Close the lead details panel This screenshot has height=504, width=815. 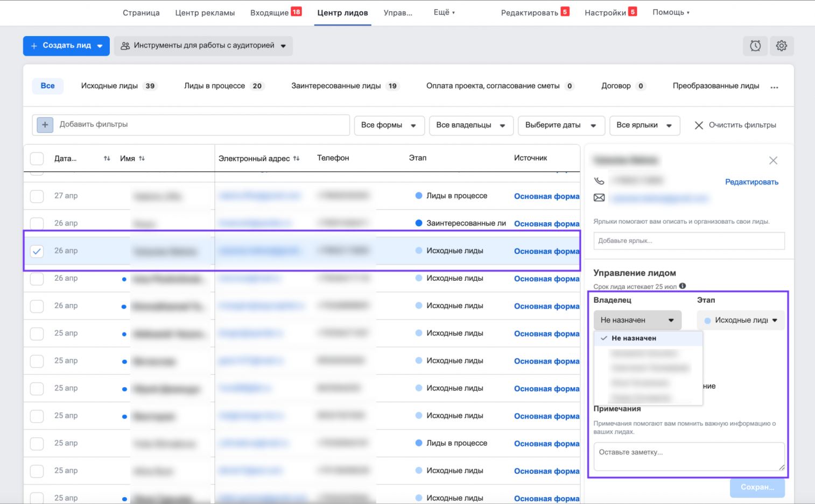(x=773, y=160)
